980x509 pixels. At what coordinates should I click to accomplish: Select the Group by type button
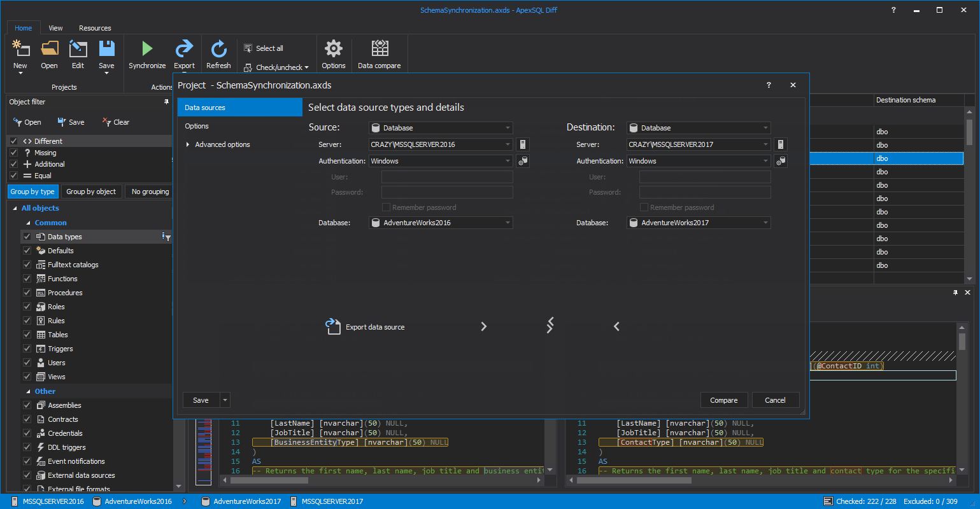tap(32, 192)
